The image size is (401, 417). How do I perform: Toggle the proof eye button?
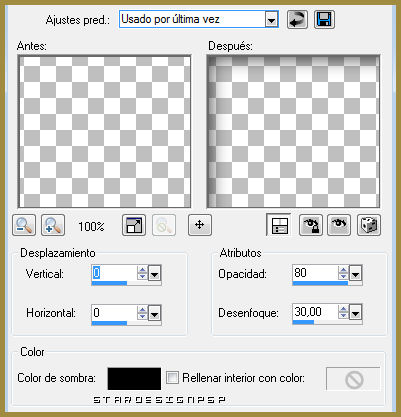click(x=339, y=226)
